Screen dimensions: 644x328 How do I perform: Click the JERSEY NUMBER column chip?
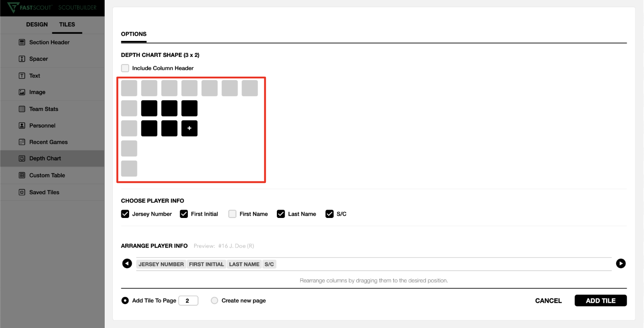click(x=161, y=264)
